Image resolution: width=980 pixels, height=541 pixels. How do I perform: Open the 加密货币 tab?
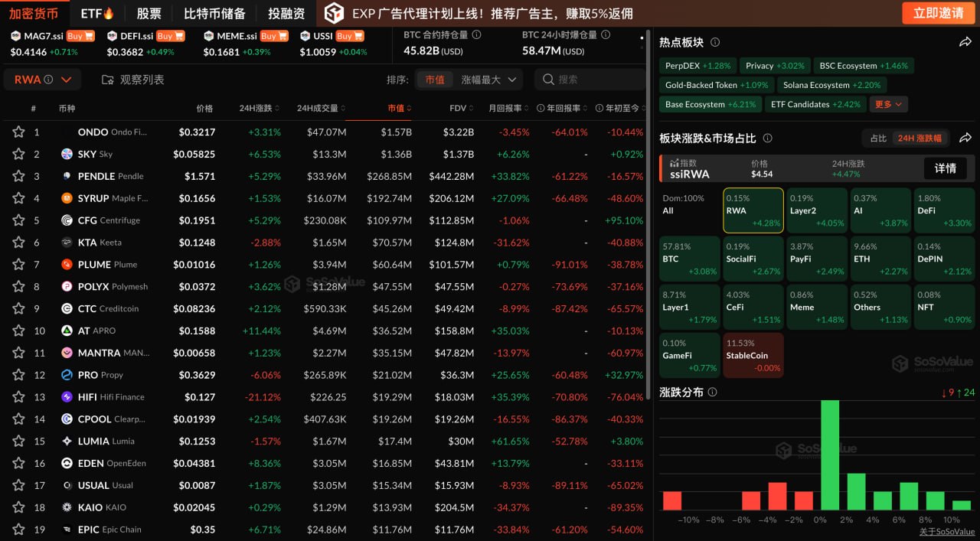click(x=34, y=14)
